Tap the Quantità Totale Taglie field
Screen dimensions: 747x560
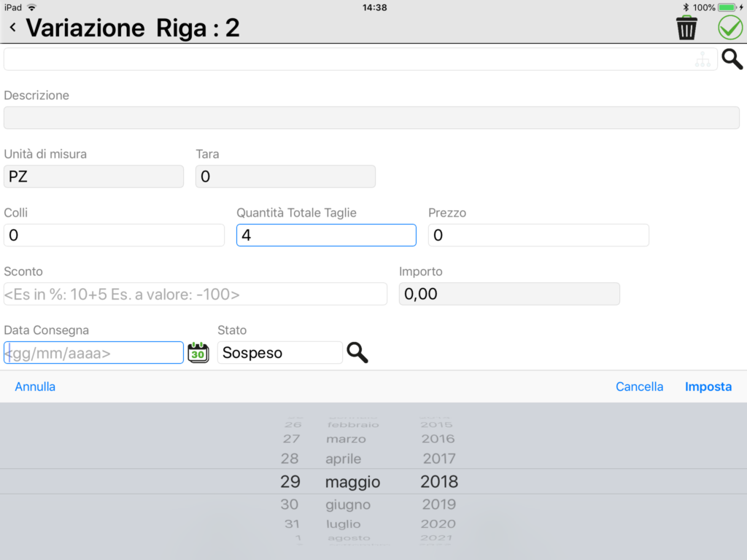pyautogui.click(x=326, y=236)
